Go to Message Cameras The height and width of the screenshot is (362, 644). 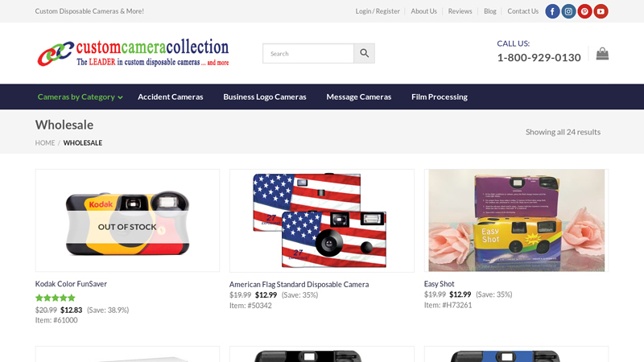coord(359,97)
